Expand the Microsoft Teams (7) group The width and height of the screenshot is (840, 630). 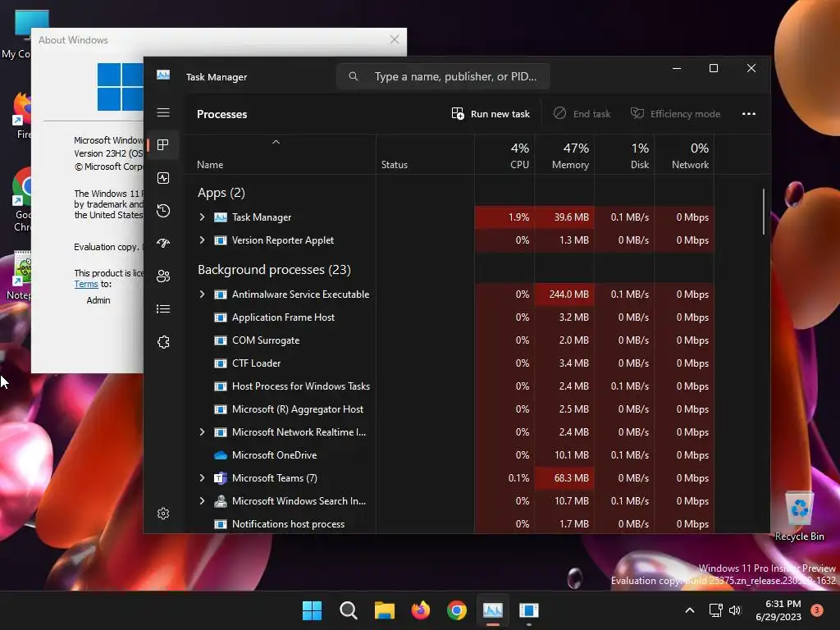202,478
